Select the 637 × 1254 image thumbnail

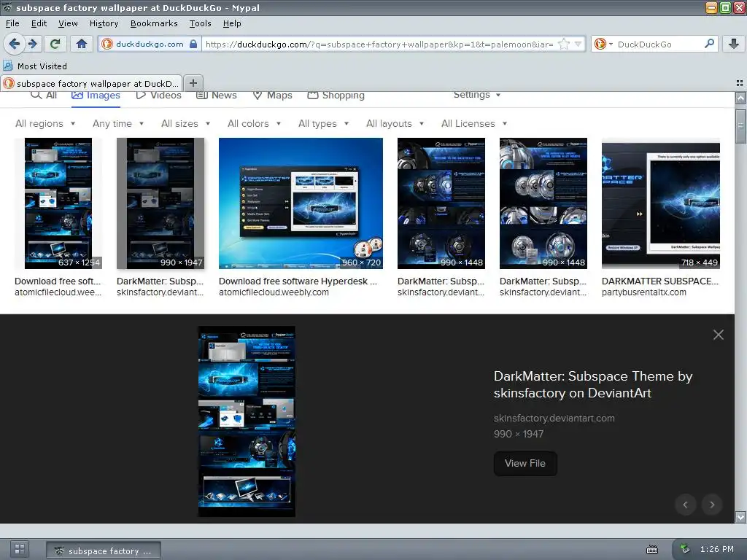(x=58, y=203)
